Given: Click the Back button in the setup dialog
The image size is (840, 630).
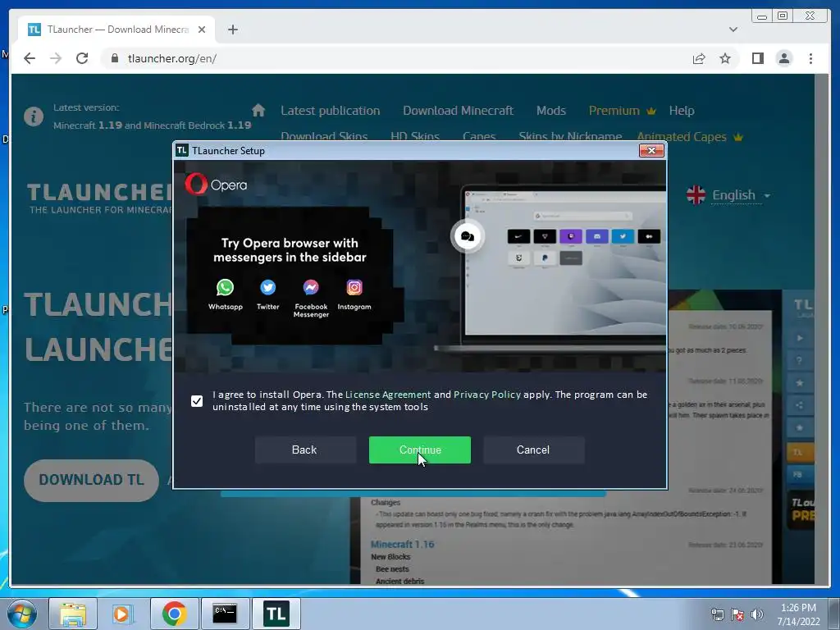Looking at the screenshot, I should [x=304, y=450].
